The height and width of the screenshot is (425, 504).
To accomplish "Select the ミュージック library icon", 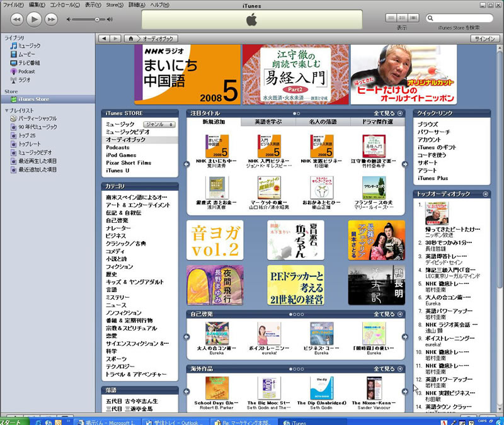I will 13,45.
